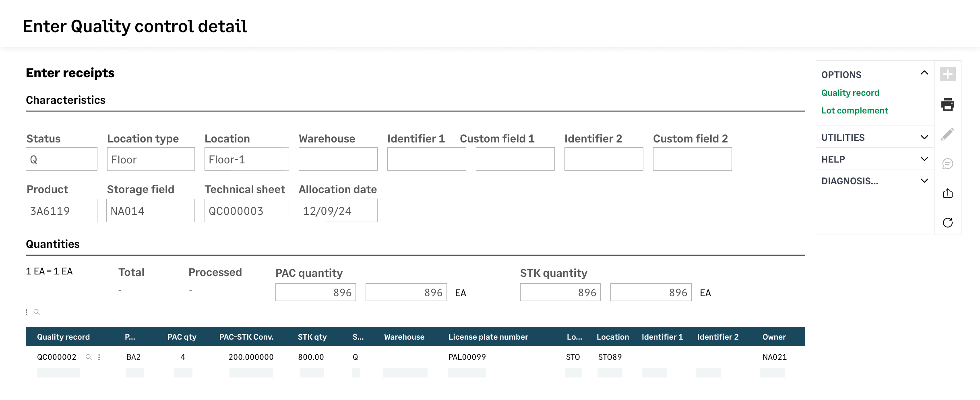Click the Identifier 2 input field

coord(604,159)
